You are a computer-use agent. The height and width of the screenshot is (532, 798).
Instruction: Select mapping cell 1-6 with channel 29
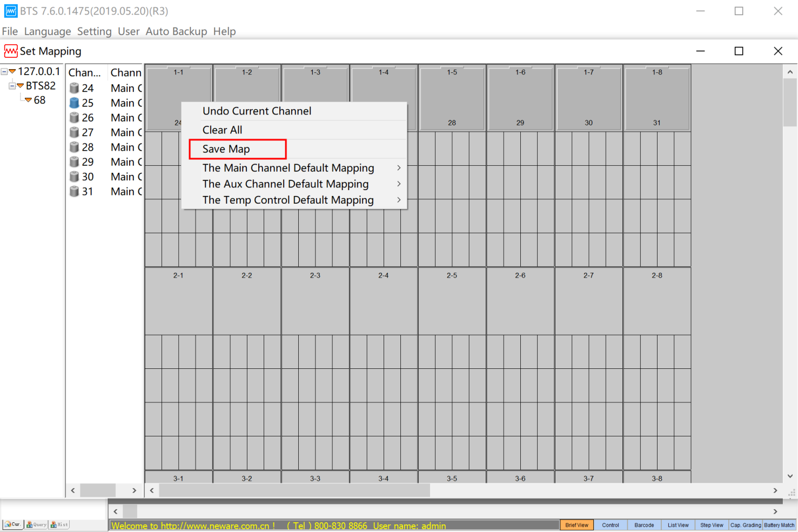(x=520, y=98)
